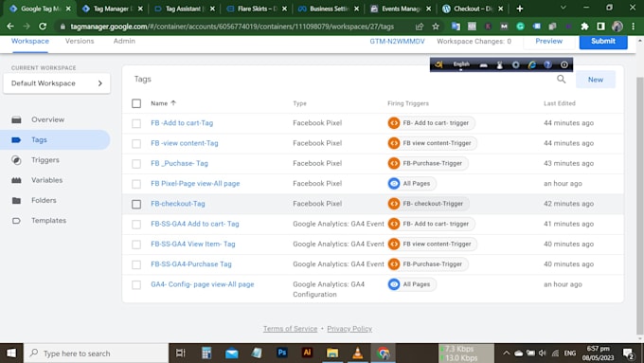Click the Submit button

coord(603,41)
